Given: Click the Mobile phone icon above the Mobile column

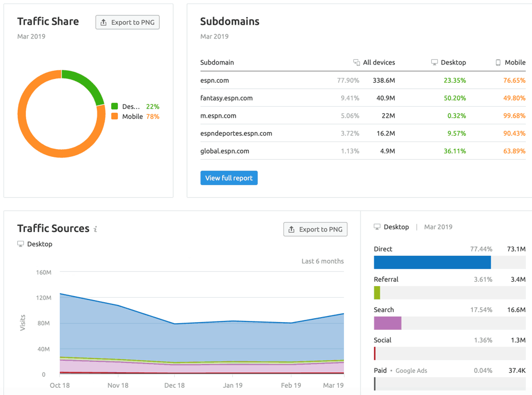Looking at the screenshot, I should coord(498,62).
